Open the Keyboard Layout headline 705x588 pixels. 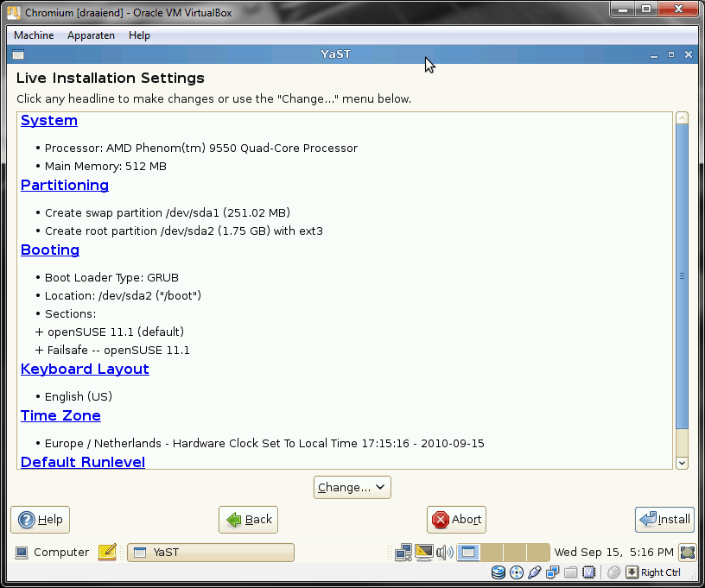click(85, 369)
